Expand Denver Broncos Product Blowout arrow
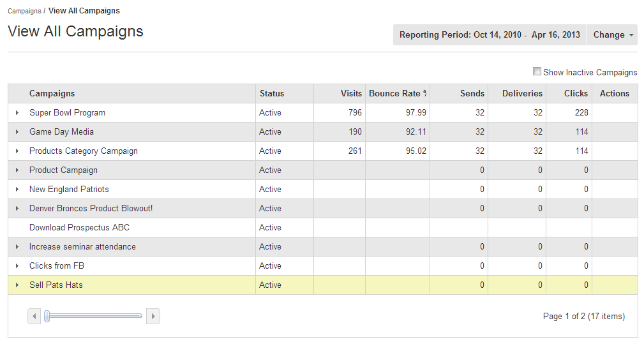This screenshot has width=644, height=344. pos(17,209)
